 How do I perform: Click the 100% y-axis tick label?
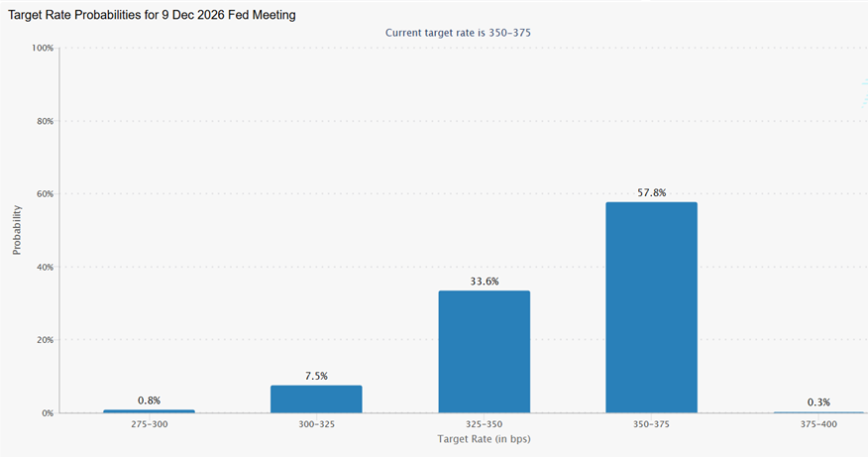pos(43,48)
